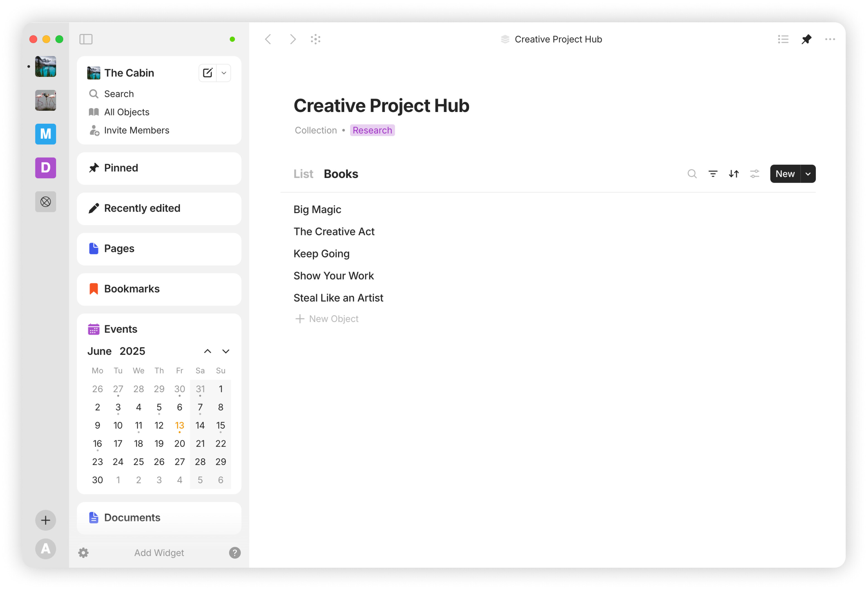The image size is (868, 590).
Task: Open the three-dot more options menu
Action: (830, 39)
